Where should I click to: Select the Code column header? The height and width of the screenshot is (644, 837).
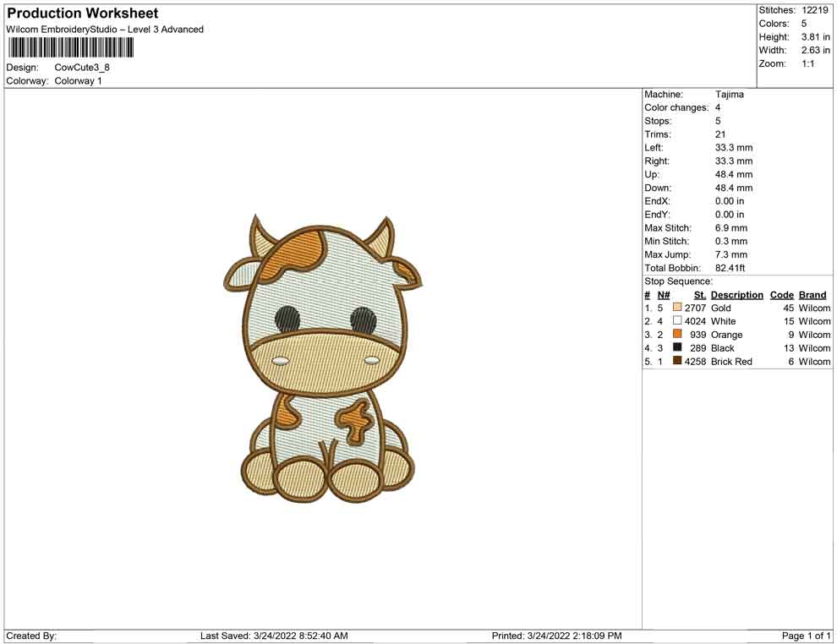click(x=781, y=295)
